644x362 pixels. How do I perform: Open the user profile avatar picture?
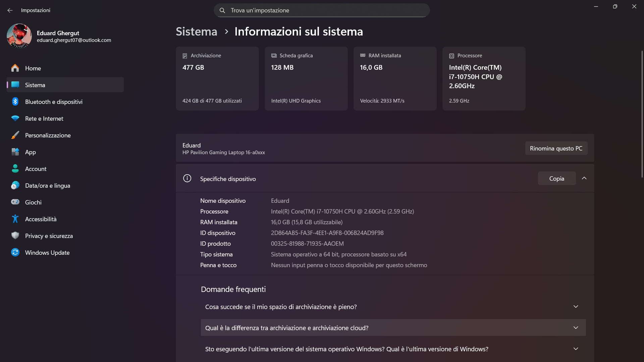[19, 36]
